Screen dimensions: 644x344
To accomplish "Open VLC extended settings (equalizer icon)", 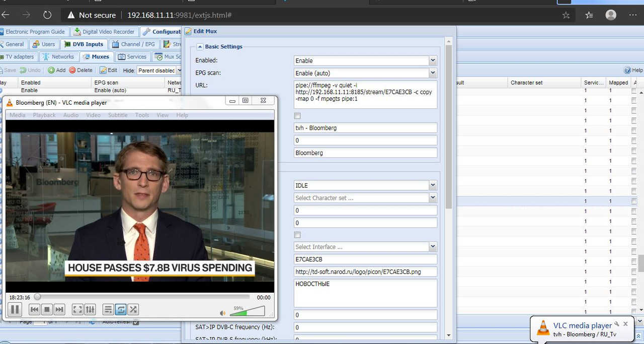I will tap(90, 309).
